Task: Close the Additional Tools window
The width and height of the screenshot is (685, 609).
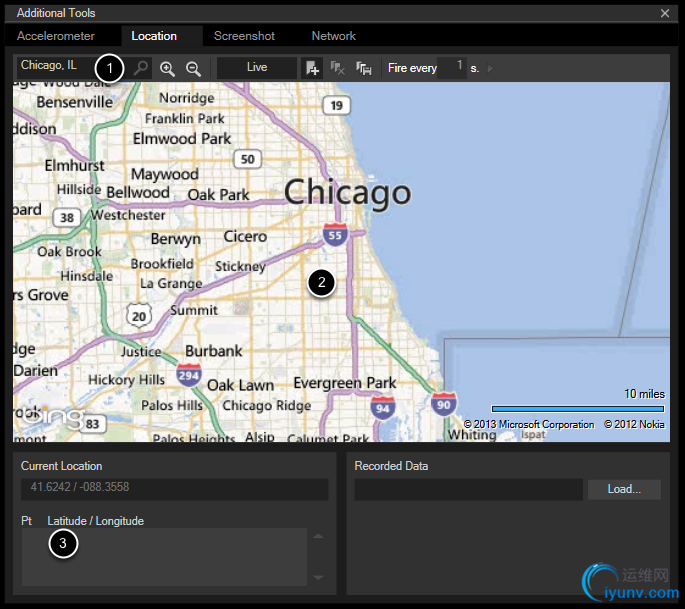Action: (665, 13)
